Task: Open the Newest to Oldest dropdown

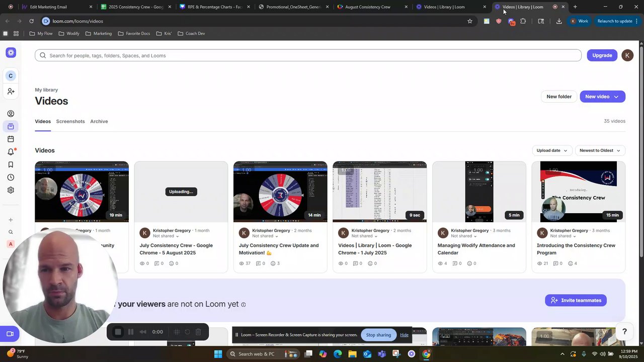Action: (x=600, y=150)
